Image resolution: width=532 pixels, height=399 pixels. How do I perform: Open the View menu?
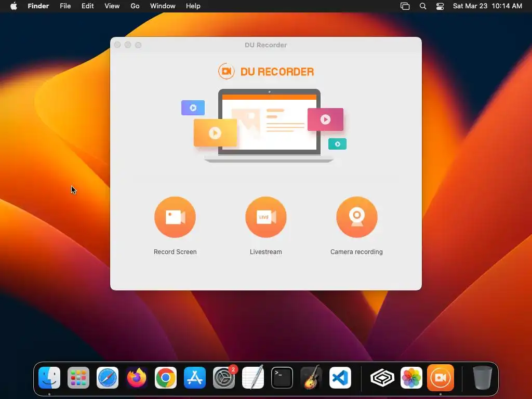(112, 6)
